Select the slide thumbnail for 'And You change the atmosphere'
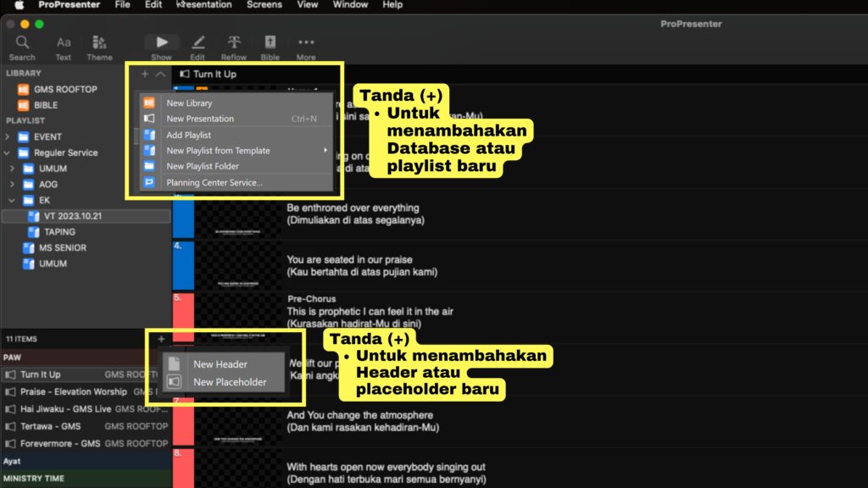868x488 pixels. pyautogui.click(x=238, y=422)
